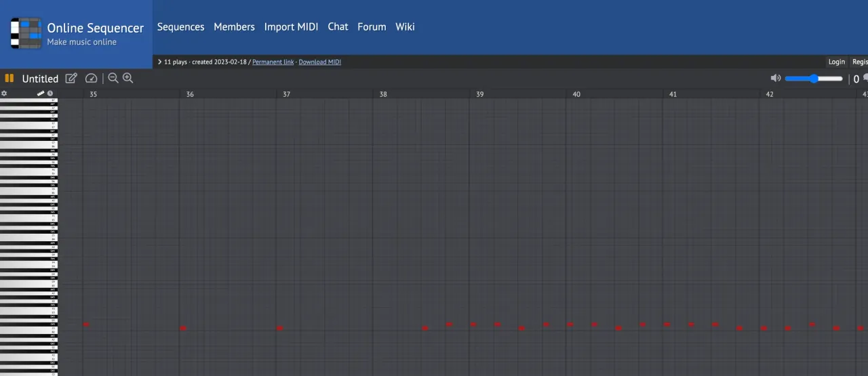
Task: Click the clock icon above the piano keys
Action: 50,93
